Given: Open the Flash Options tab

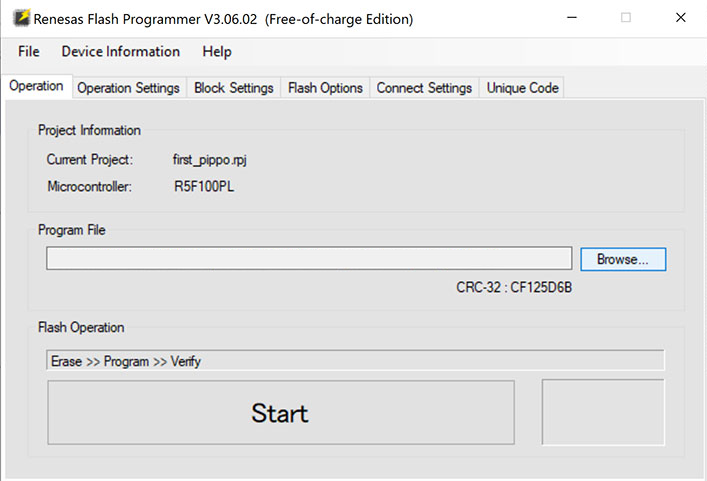Looking at the screenshot, I should (x=325, y=87).
